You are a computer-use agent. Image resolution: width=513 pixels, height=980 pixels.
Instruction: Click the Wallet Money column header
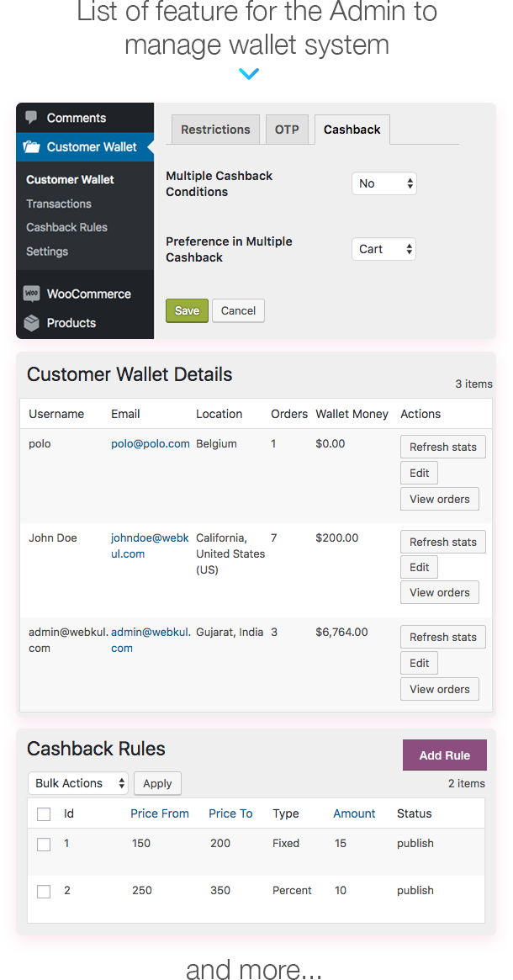tap(352, 414)
